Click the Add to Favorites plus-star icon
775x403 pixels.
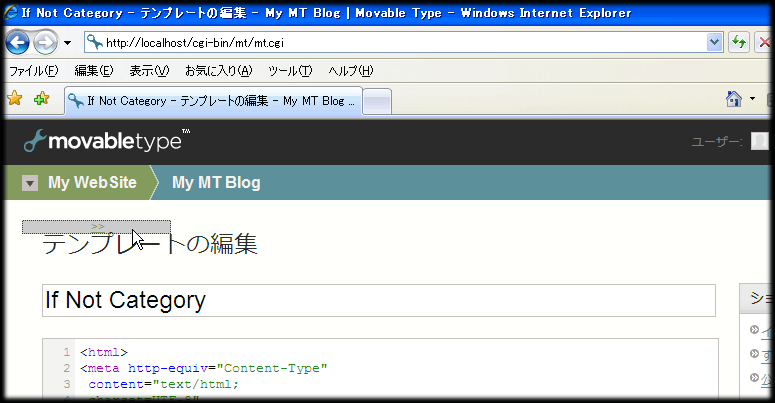point(41,99)
